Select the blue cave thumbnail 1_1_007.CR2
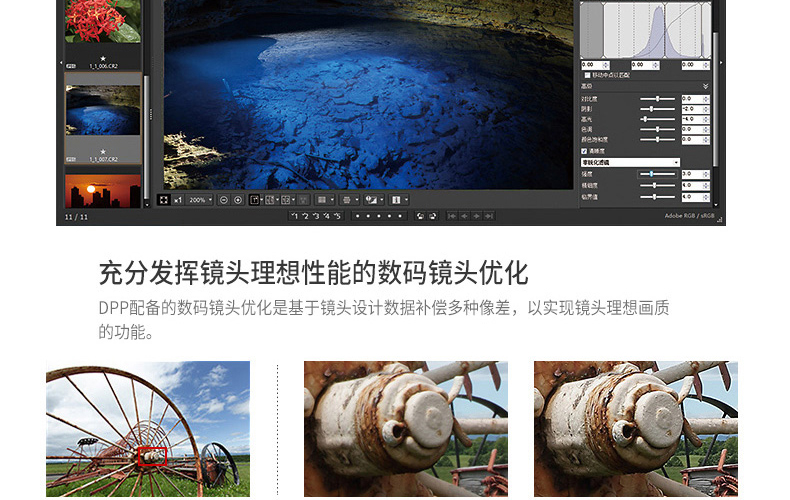Screen dimensions: 790x500 click(x=103, y=118)
